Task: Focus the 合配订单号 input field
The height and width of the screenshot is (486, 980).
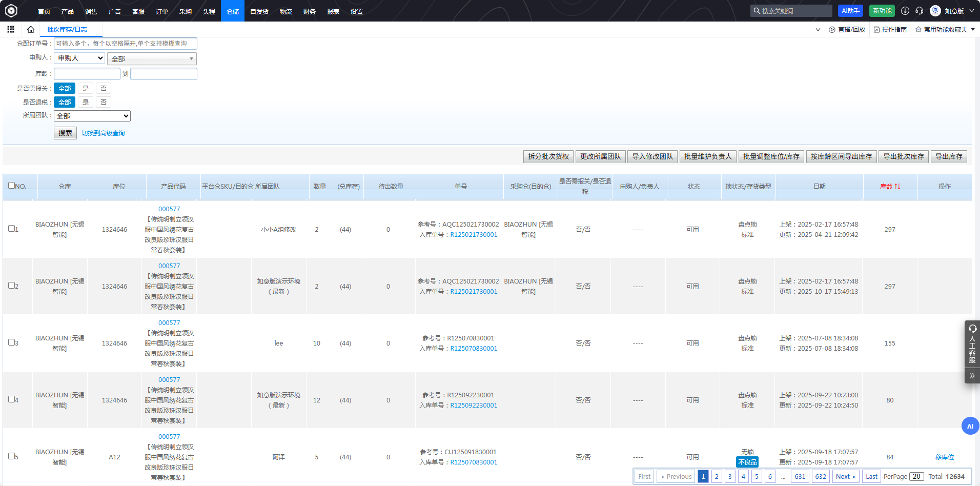Action: click(125, 44)
